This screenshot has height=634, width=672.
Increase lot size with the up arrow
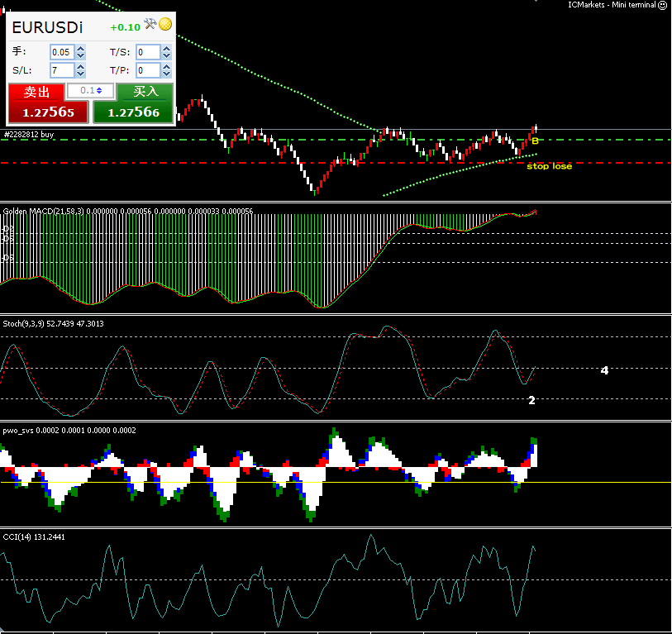coord(80,49)
